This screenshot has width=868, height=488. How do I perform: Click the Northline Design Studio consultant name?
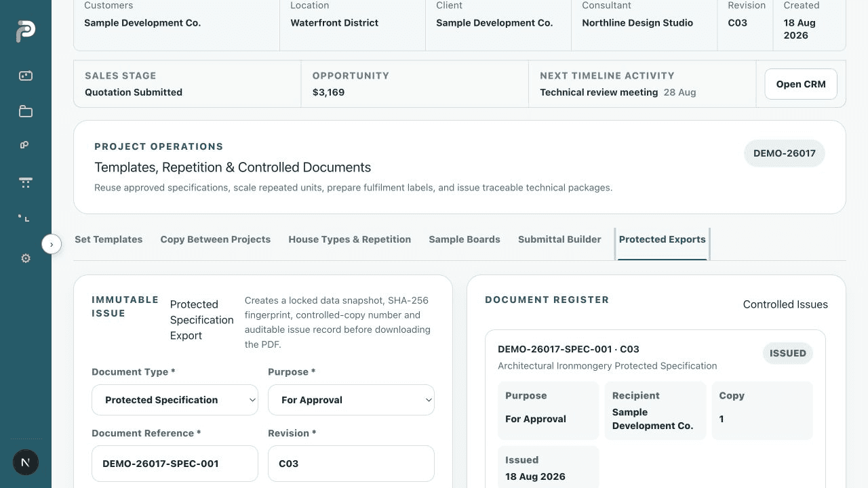637,22
